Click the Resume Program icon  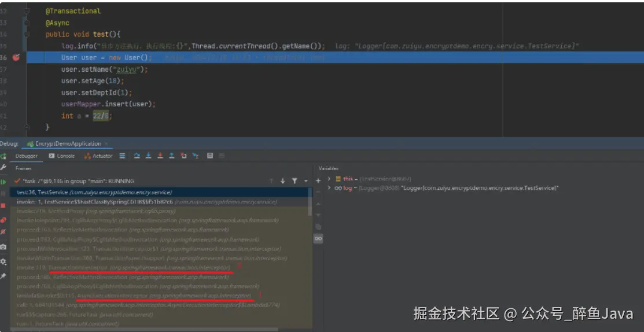pyautogui.click(x=3, y=182)
